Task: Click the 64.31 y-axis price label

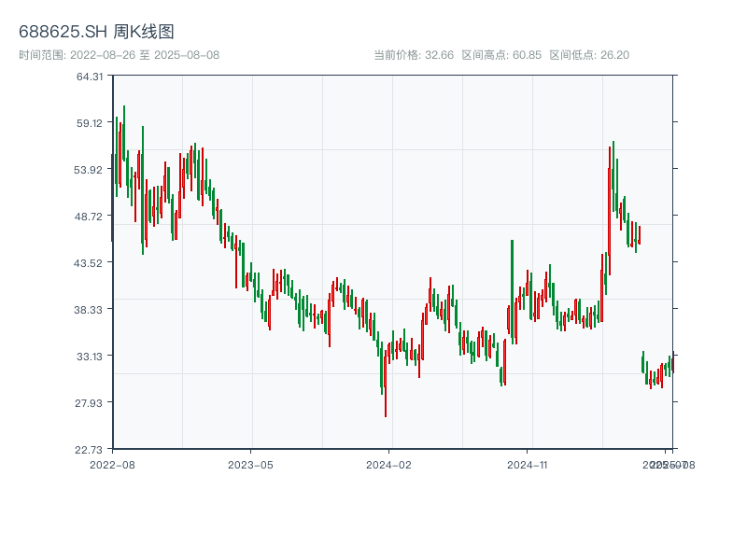Action: click(x=90, y=77)
